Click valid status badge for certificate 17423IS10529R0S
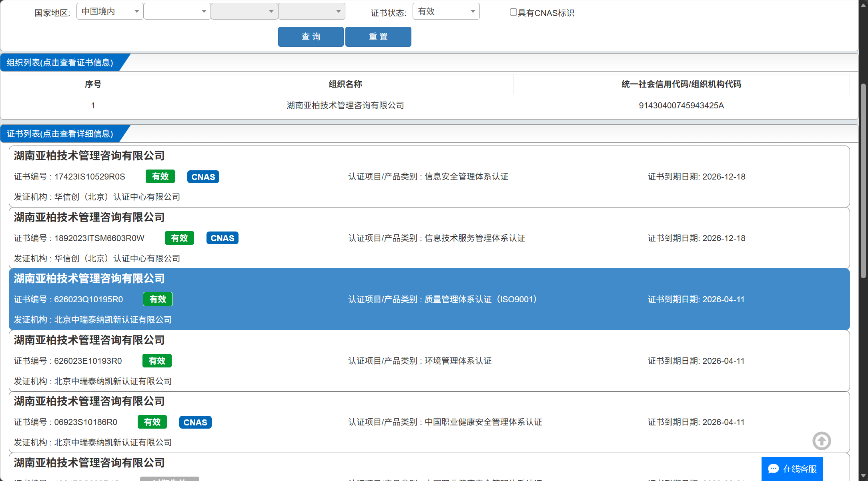 click(x=160, y=177)
